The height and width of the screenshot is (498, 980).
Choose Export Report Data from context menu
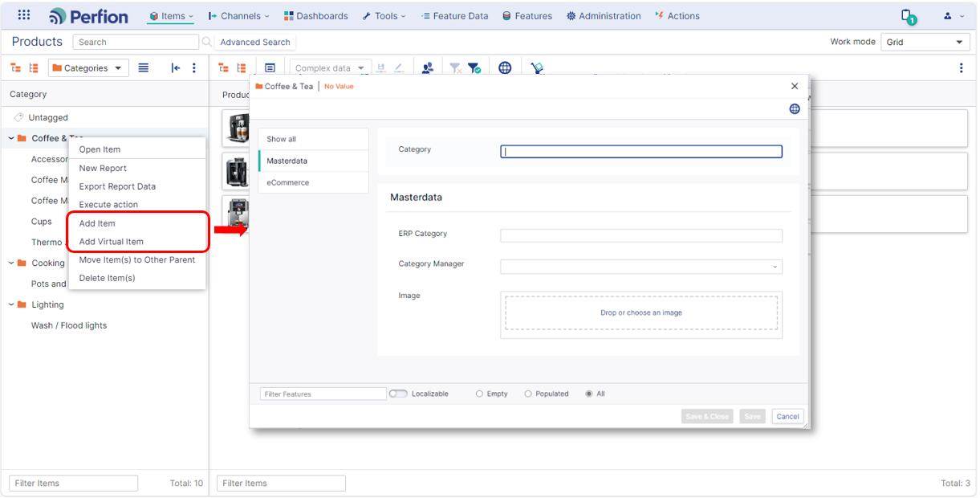[x=117, y=186]
